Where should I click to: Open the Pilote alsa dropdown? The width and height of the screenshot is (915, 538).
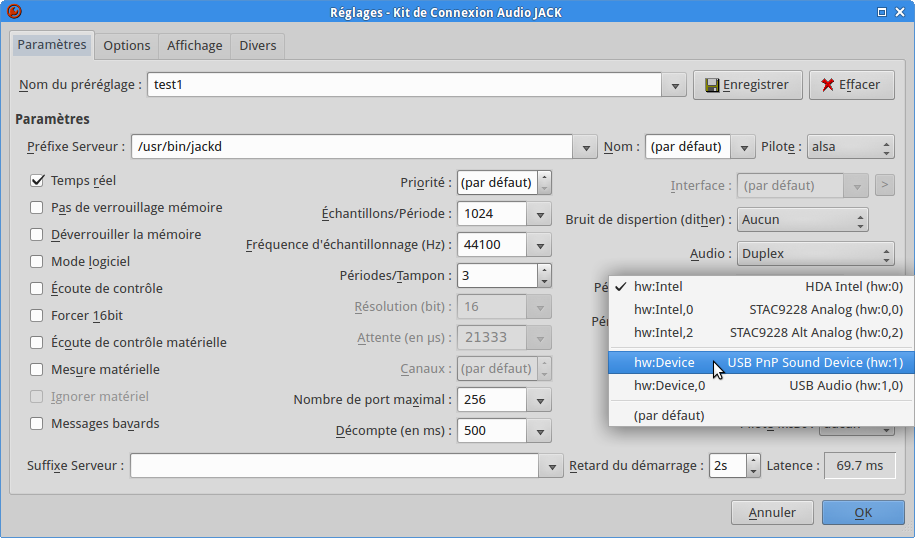coord(850,147)
